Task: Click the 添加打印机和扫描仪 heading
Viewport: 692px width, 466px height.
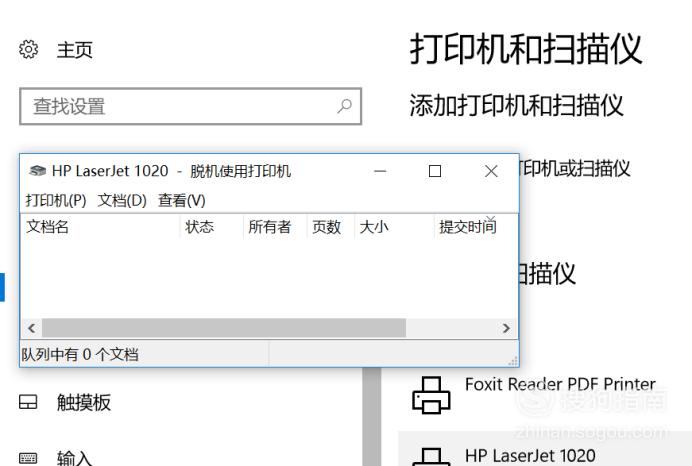Action: pos(516,105)
